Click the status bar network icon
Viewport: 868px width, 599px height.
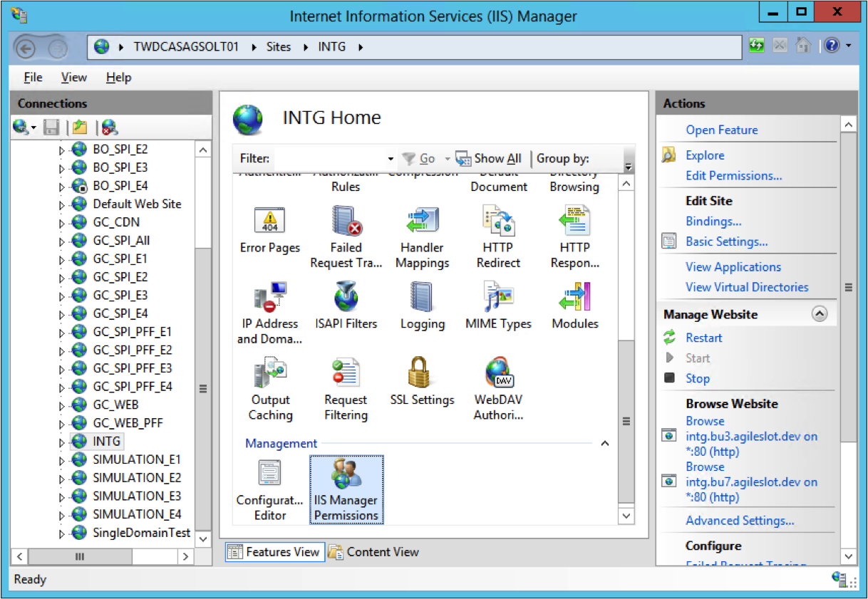(839, 579)
